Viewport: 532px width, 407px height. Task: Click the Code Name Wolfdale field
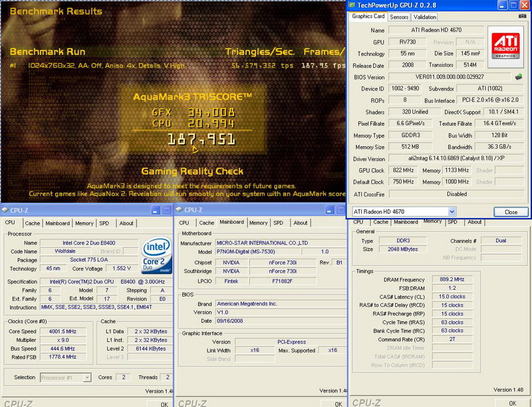(x=65, y=251)
